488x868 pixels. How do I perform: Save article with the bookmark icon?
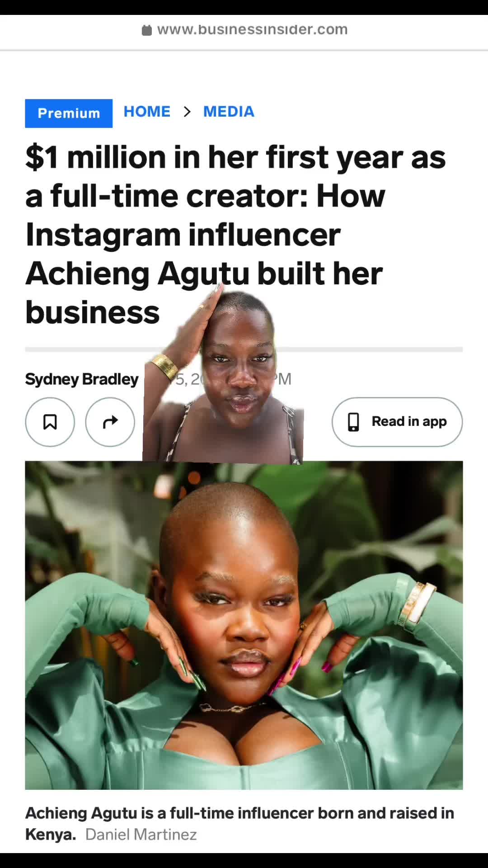coord(50,422)
